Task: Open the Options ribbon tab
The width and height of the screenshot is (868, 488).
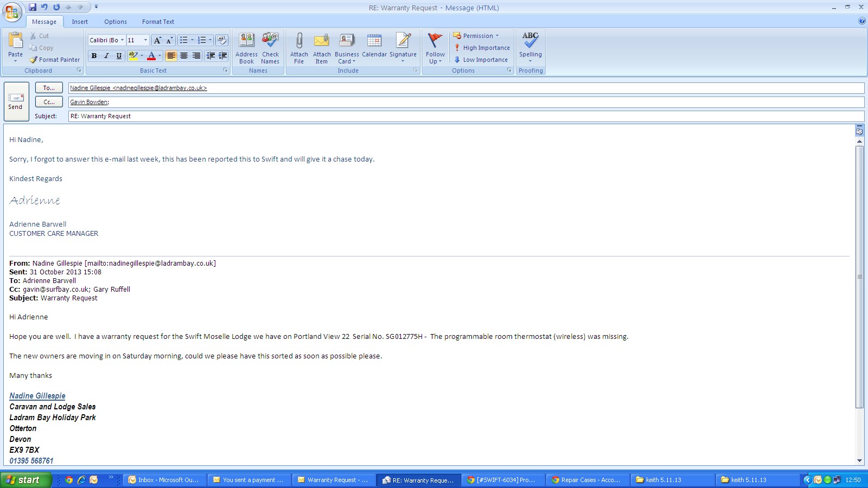Action: pos(116,22)
